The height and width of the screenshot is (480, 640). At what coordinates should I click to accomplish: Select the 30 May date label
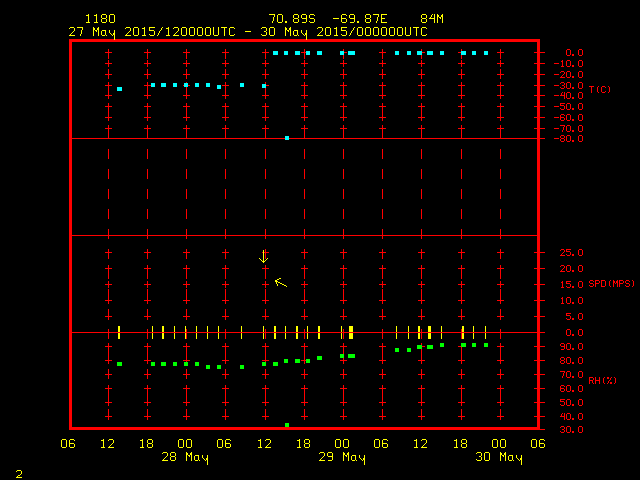tap(498, 458)
